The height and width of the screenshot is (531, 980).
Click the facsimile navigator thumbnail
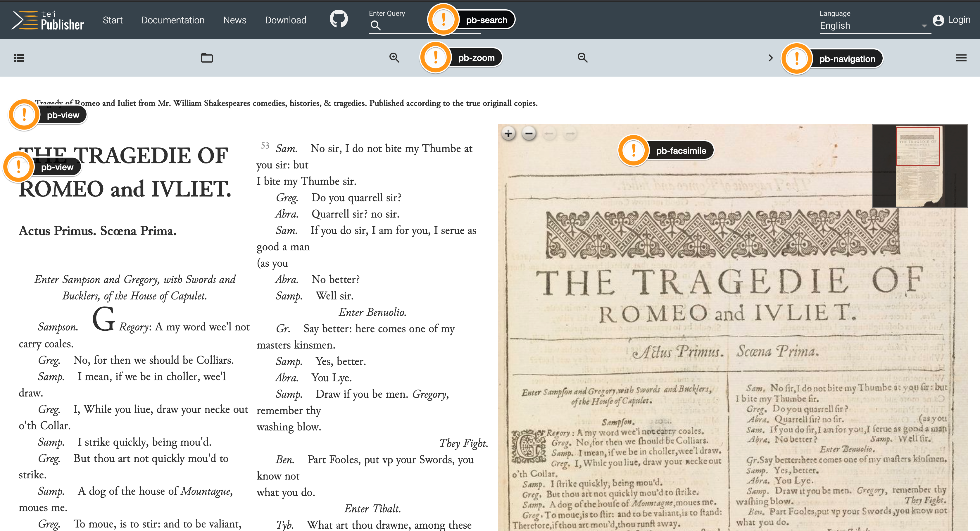(x=919, y=166)
